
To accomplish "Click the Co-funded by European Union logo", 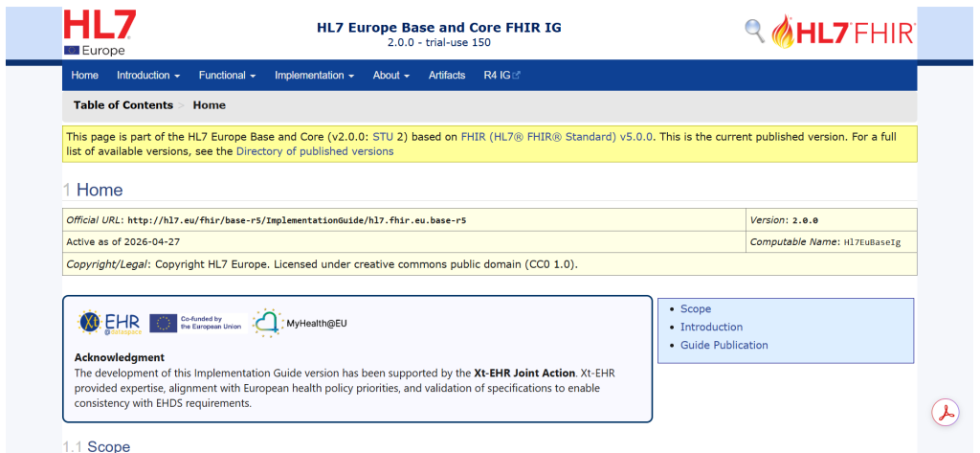I will click(x=197, y=323).
